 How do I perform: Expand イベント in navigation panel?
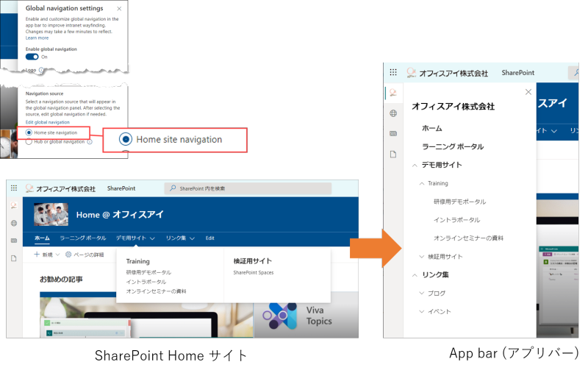tap(421, 311)
